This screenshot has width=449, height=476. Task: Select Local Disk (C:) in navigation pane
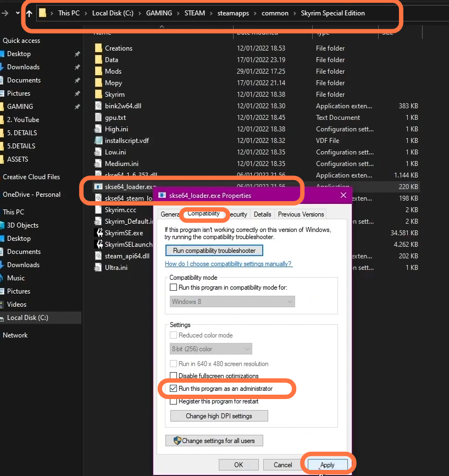[41, 318]
